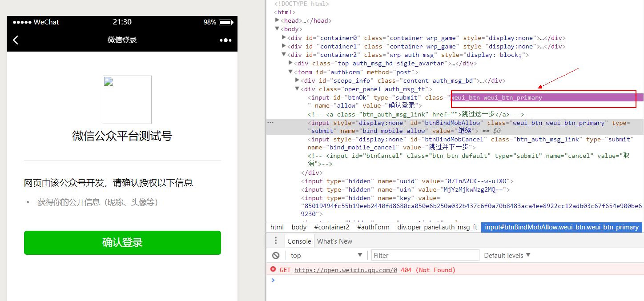Tap the back arrow in WeChat header

point(16,40)
